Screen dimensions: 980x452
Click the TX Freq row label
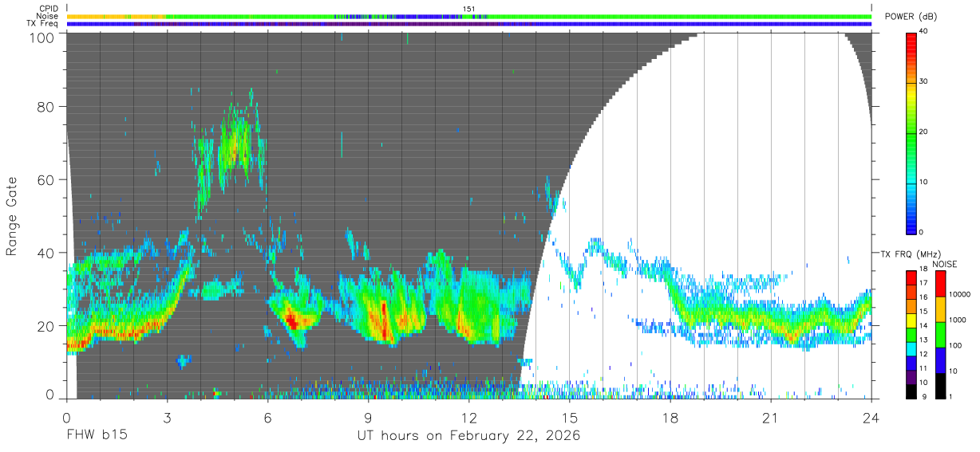coord(41,24)
